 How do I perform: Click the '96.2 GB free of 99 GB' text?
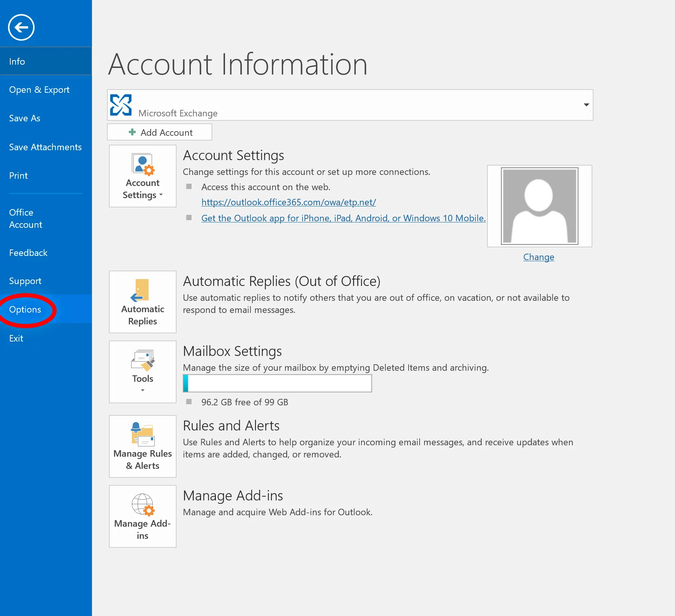[245, 402]
